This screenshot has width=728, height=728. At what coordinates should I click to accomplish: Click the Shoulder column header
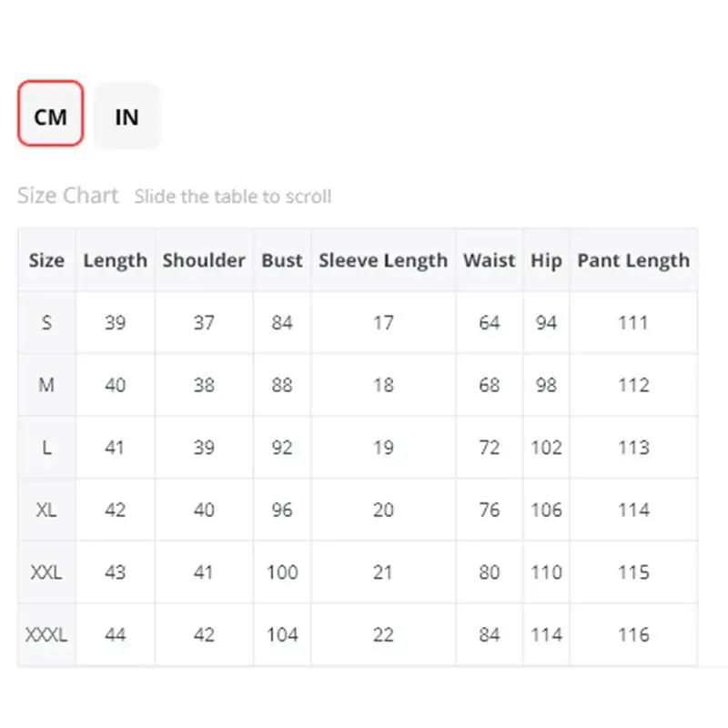pos(204,260)
